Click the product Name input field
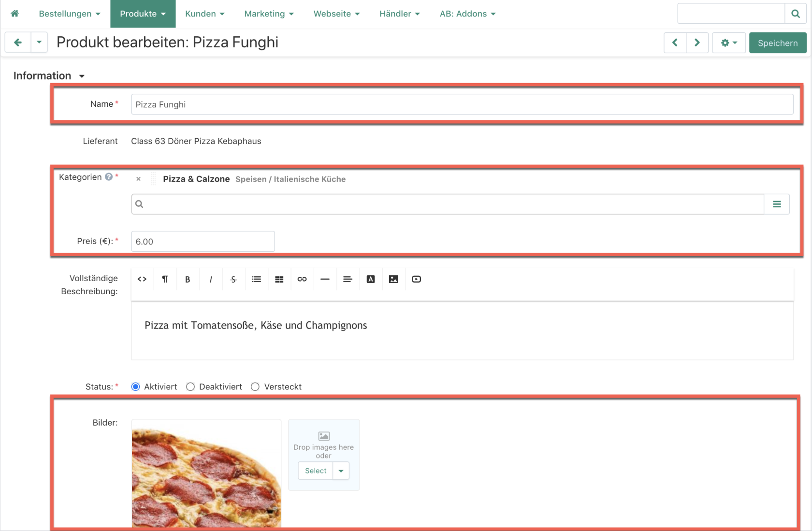 click(462, 104)
